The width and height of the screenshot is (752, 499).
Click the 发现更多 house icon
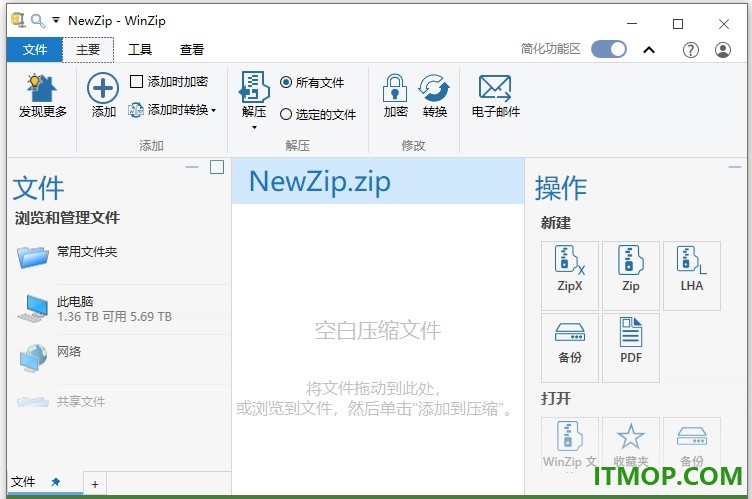pos(42,88)
